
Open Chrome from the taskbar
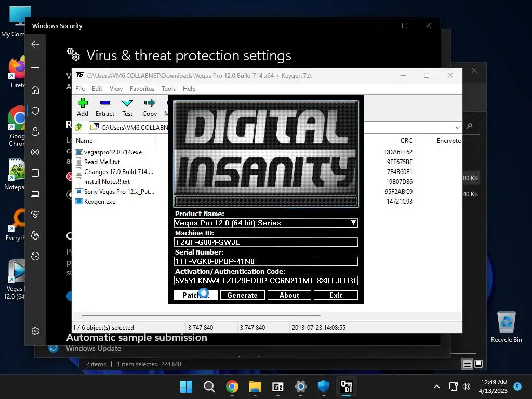coord(232,387)
